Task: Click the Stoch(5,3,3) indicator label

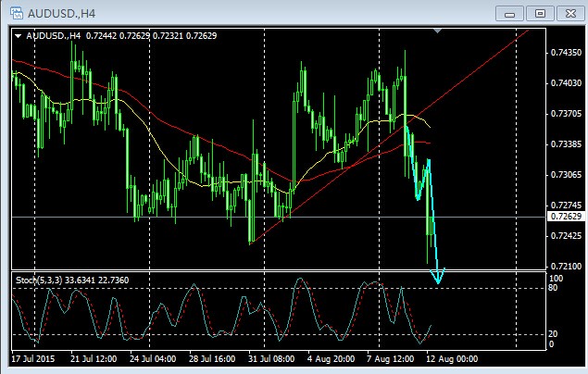Action: point(72,280)
